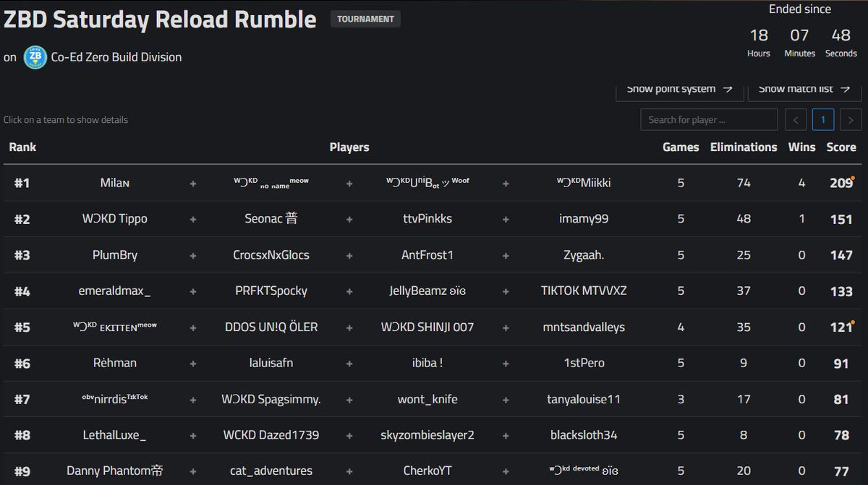Select player AntFrost1
The height and width of the screenshot is (485, 868).
[427, 255]
